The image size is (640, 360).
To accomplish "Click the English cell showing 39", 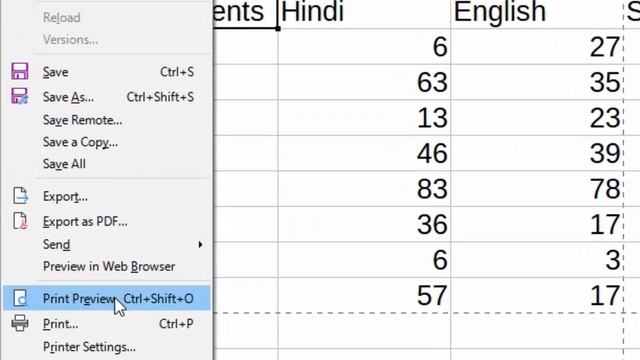I will [x=537, y=153].
